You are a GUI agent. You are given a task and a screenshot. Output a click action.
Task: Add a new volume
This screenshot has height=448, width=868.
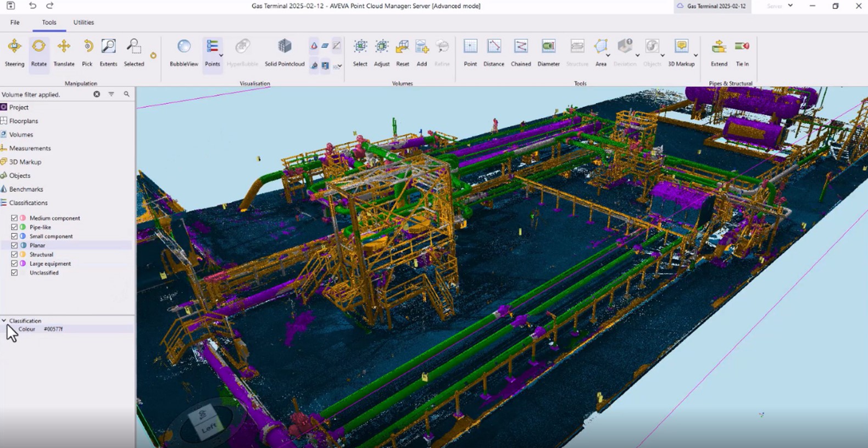tap(421, 53)
